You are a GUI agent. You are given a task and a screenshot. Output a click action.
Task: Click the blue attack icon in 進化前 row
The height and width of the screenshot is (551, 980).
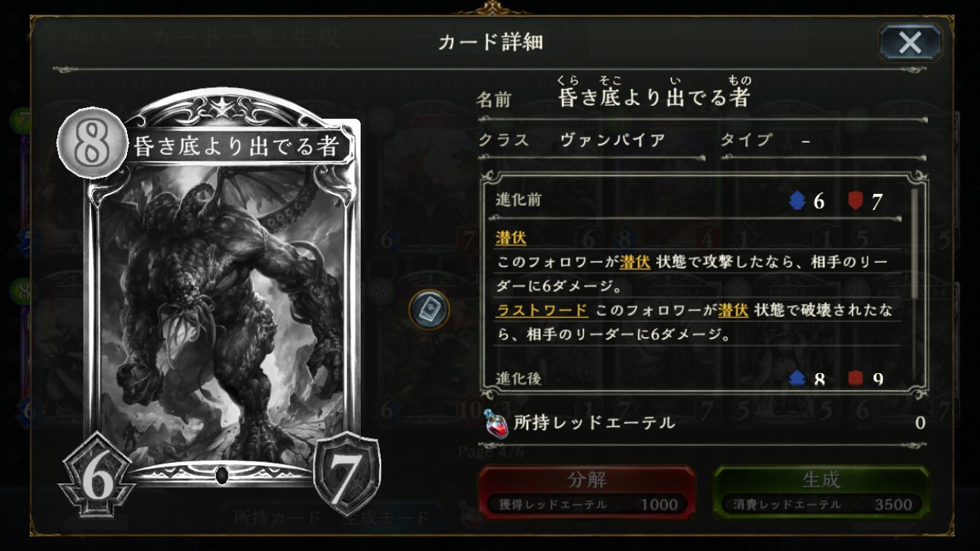[797, 201]
